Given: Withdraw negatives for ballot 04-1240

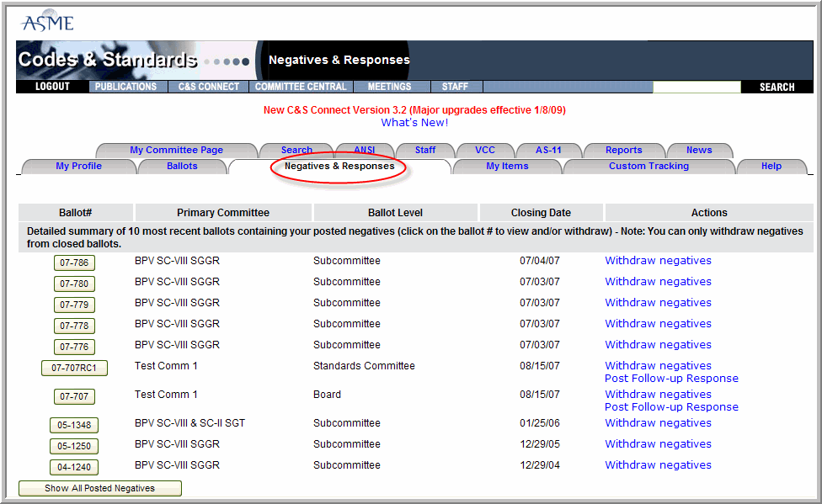Looking at the screenshot, I should coord(658,464).
